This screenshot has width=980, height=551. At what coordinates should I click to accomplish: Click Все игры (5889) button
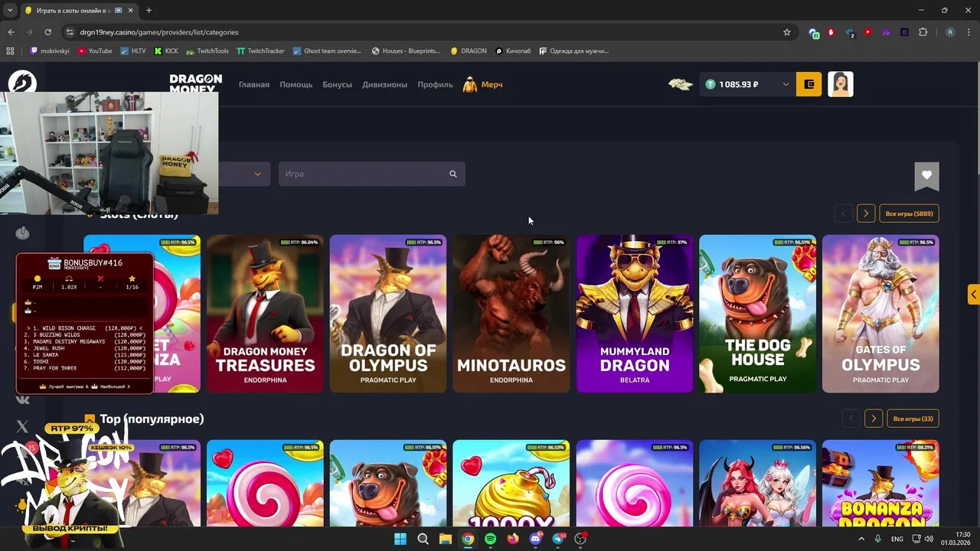click(909, 214)
